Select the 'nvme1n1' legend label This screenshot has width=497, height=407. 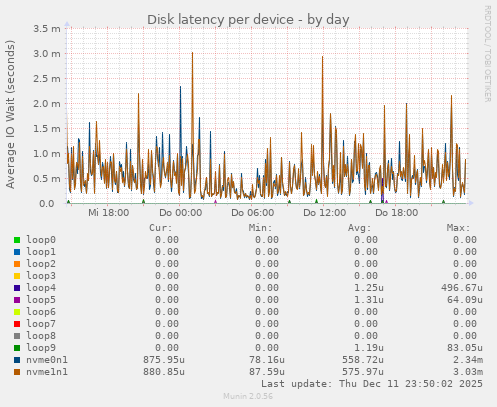coord(47,372)
